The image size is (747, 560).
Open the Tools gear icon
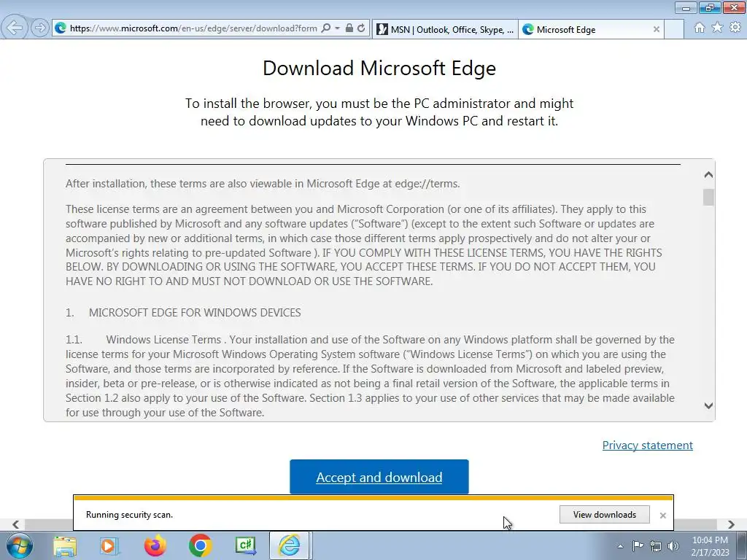[735, 28]
